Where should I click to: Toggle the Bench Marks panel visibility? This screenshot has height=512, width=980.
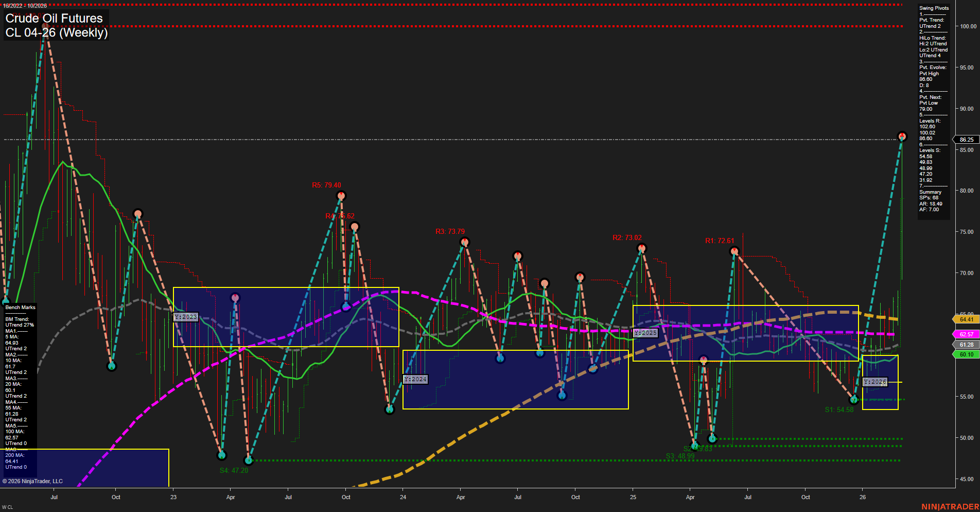19,306
